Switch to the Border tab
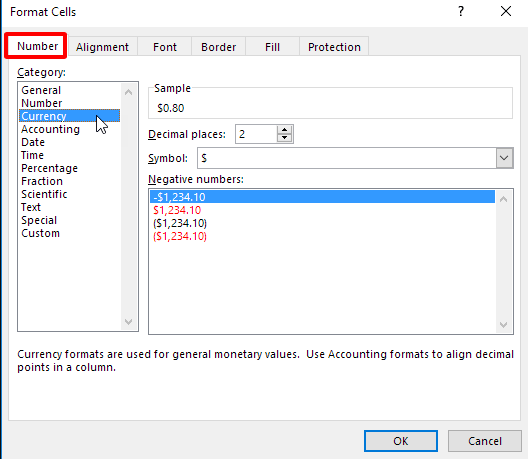Screen dimensions: 528x459 [219, 47]
